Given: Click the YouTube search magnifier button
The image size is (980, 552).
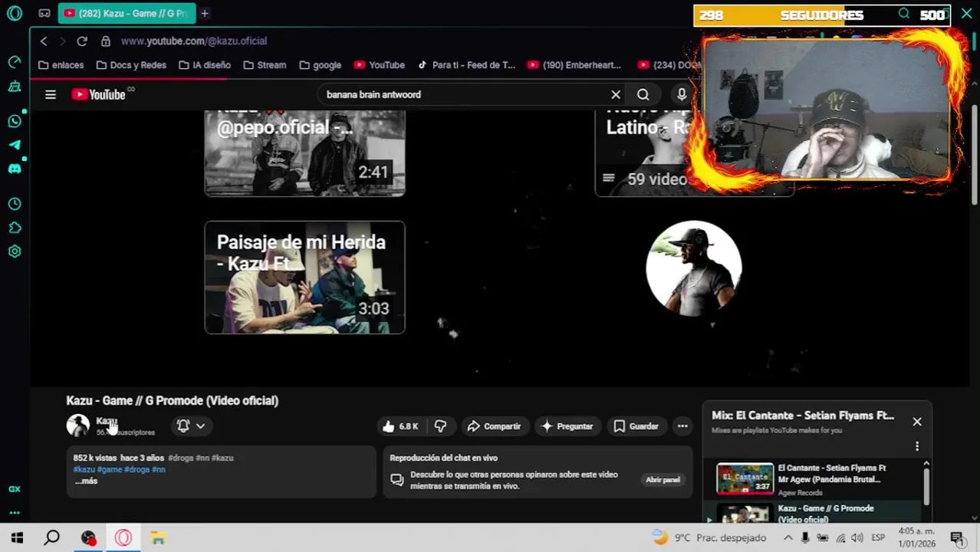Looking at the screenshot, I should pos(643,94).
